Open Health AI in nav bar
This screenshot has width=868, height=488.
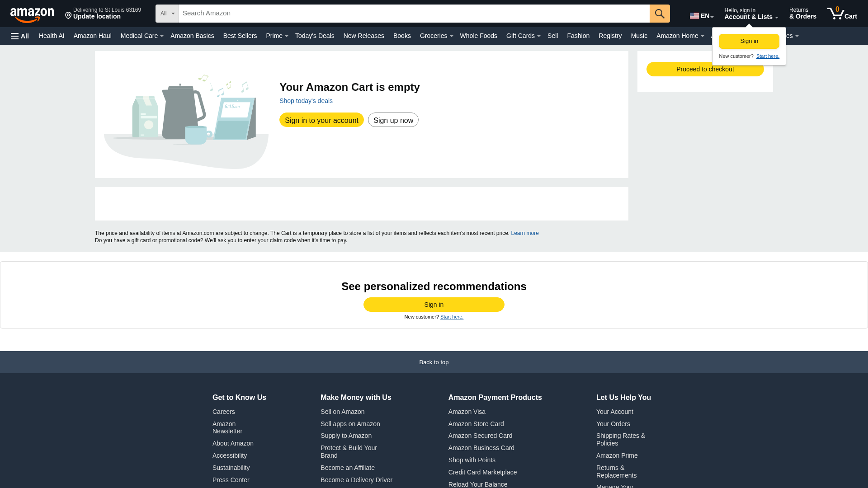click(52, 36)
